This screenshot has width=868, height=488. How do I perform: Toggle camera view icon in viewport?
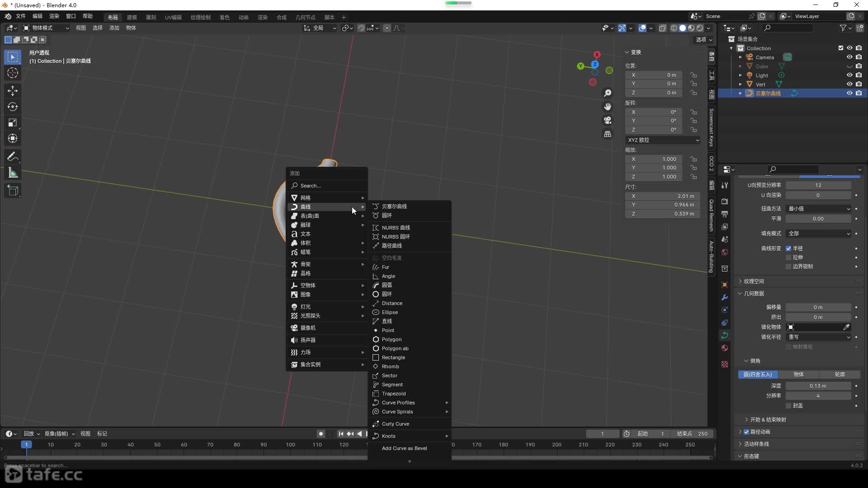coord(608,120)
